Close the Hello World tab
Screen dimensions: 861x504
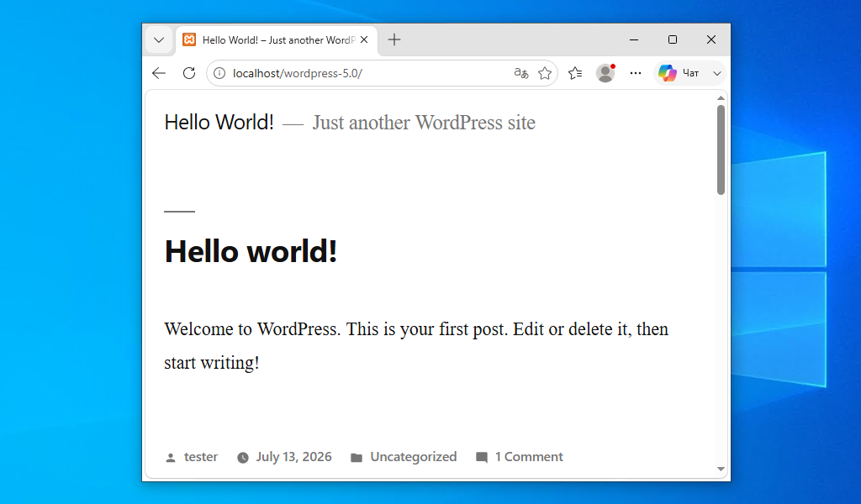(364, 40)
